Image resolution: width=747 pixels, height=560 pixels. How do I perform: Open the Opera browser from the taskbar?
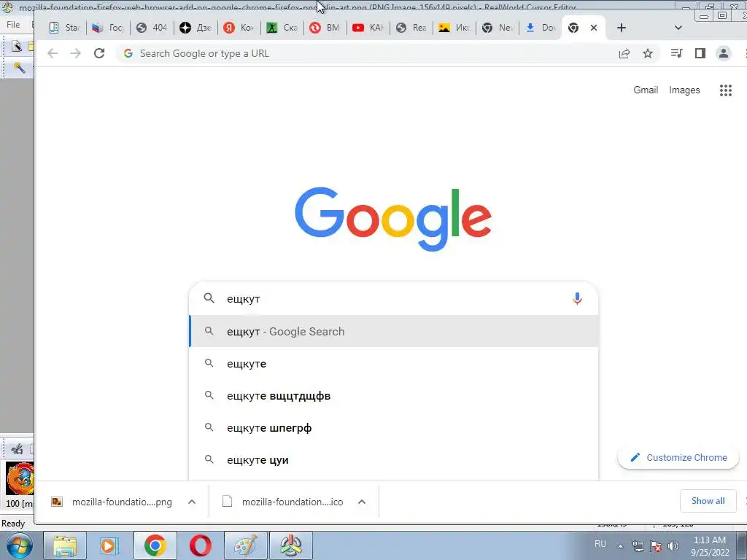(x=200, y=545)
